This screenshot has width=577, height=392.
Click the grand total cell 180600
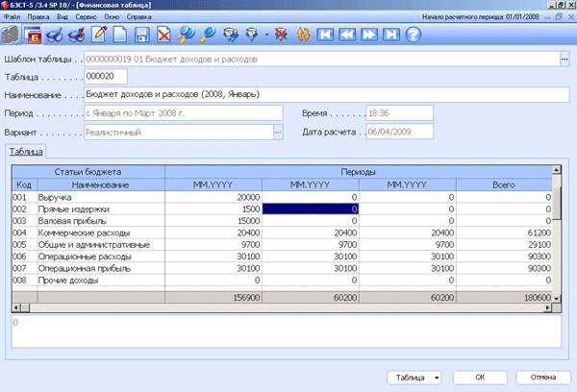[504, 298]
